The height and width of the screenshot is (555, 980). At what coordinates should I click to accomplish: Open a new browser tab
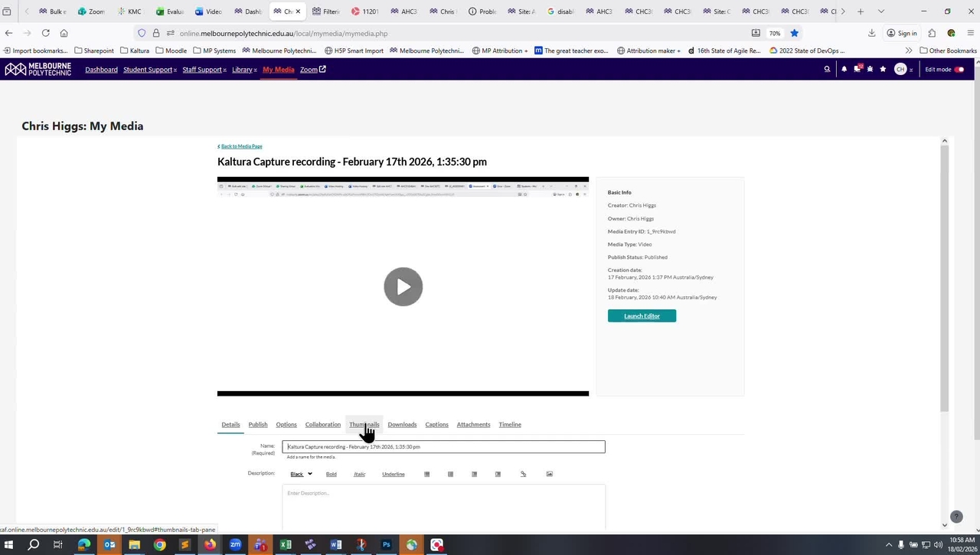861,11
